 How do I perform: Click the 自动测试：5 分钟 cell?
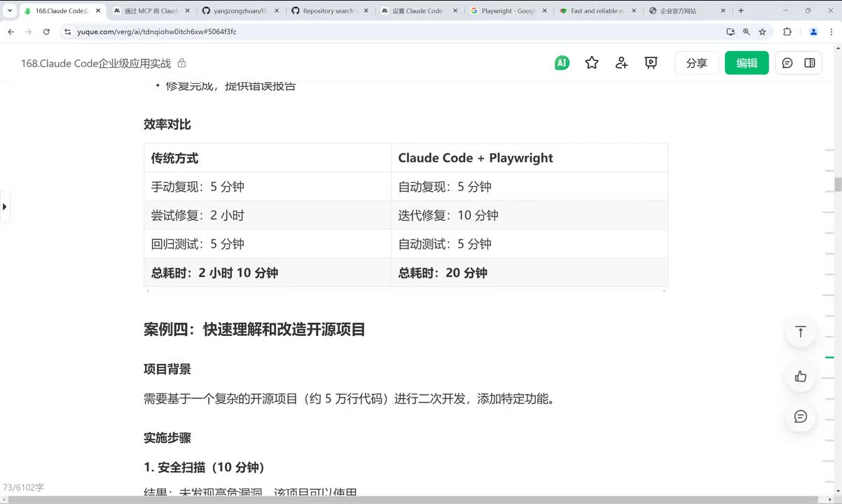point(530,244)
